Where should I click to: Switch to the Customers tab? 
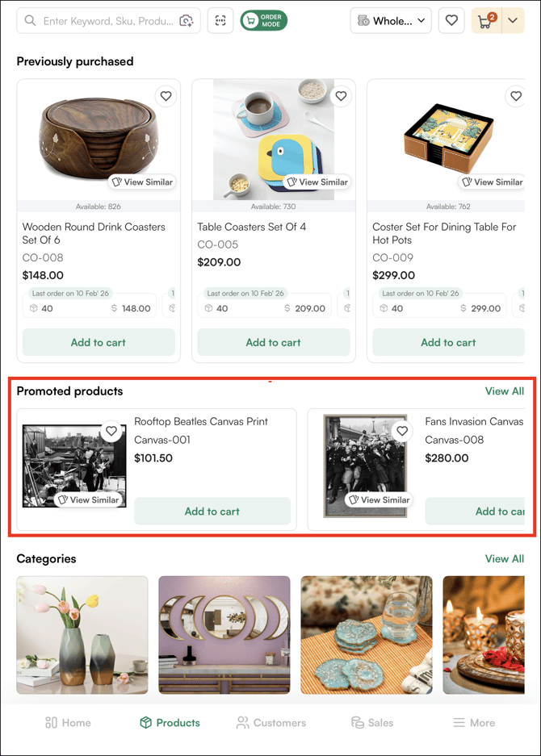tap(270, 723)
